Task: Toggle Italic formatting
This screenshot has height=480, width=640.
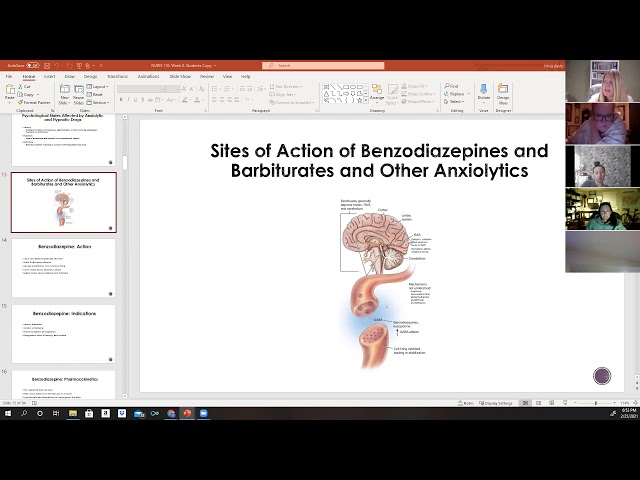Action: 128,100
